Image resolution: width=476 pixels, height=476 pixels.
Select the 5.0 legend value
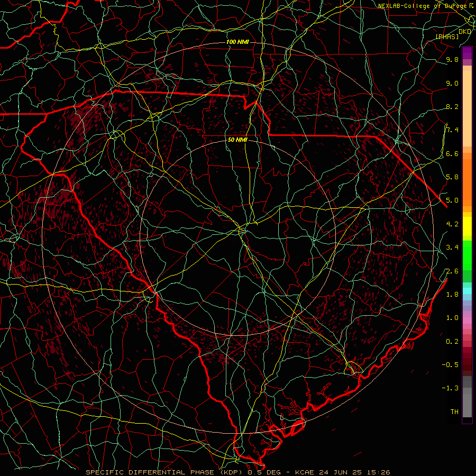[452, 200]
